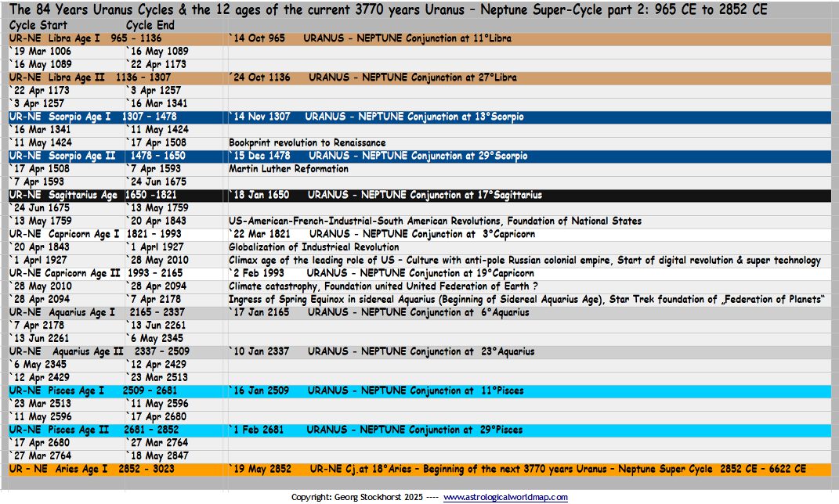839x504 pixels.
Task: Select the '16 May 1089' cycle end cell
Action: click(157, 52)
